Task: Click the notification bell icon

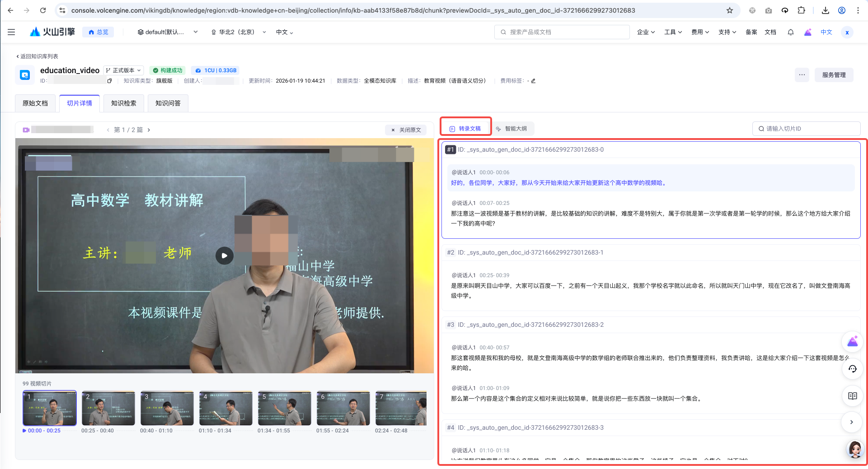Action: coord(790,32)
